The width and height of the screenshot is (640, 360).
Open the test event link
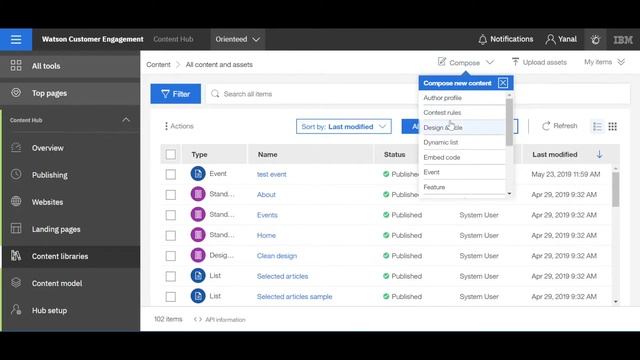point(271,174)
